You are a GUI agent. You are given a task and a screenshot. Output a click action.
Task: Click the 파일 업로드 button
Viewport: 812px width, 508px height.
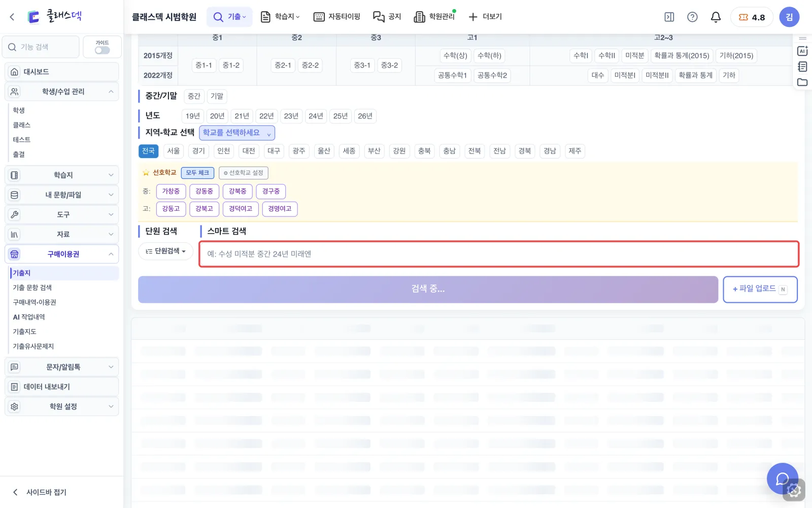pyautogui.click(x=760, y=289)
